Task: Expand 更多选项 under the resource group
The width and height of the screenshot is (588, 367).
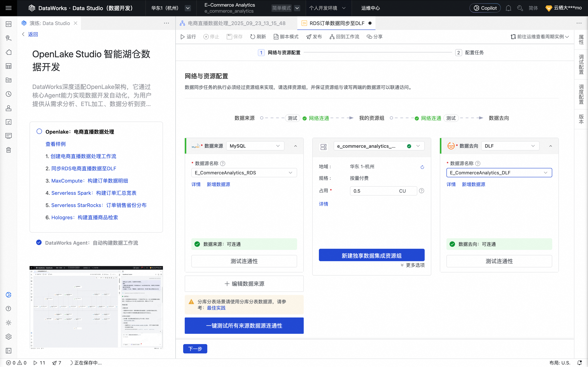Action: click(413, 265)
